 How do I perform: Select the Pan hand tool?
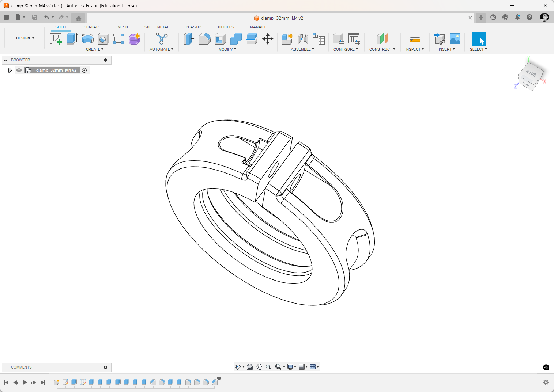pyautogui.click(x=259, y=367)
